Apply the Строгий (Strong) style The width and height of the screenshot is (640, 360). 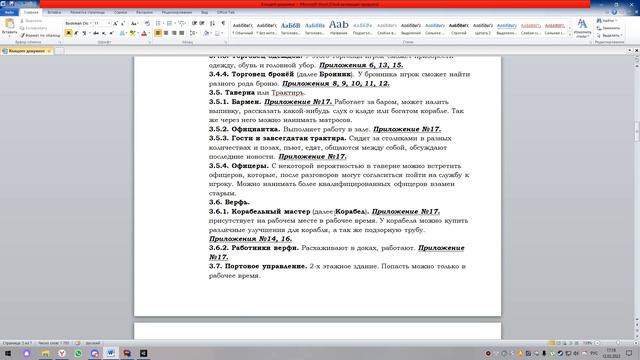pos(459,29)
